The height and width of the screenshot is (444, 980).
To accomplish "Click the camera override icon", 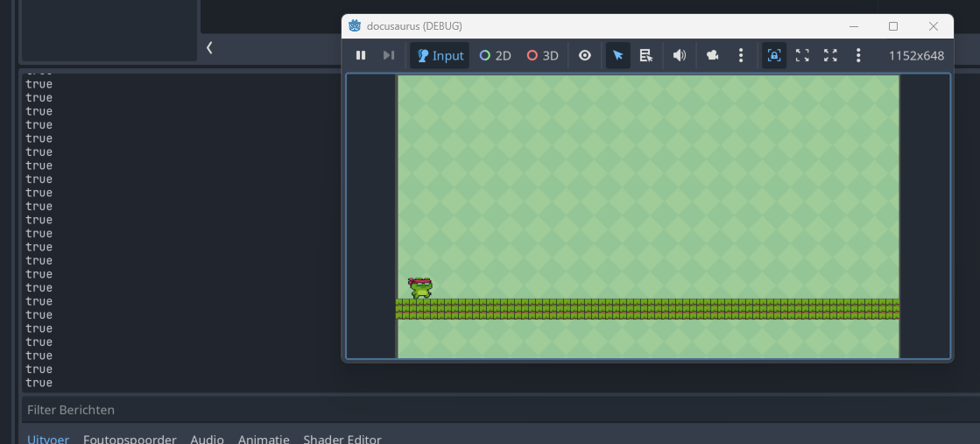I will coord(713,55).
